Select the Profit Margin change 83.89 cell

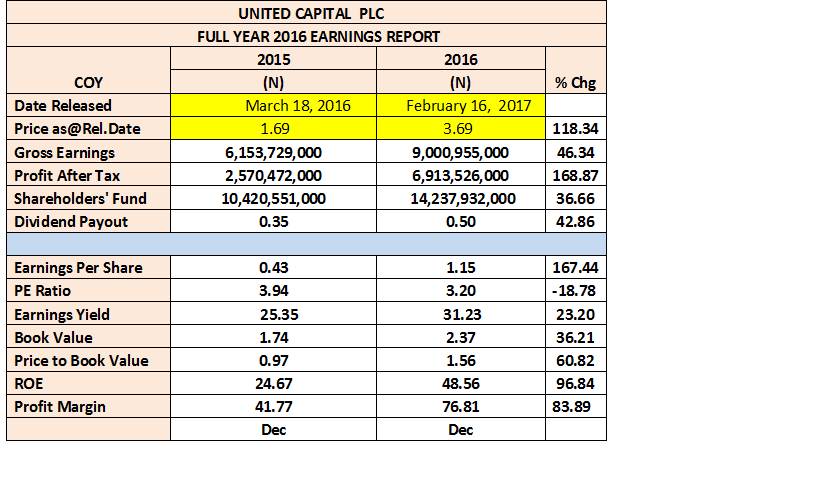(576, 406)
